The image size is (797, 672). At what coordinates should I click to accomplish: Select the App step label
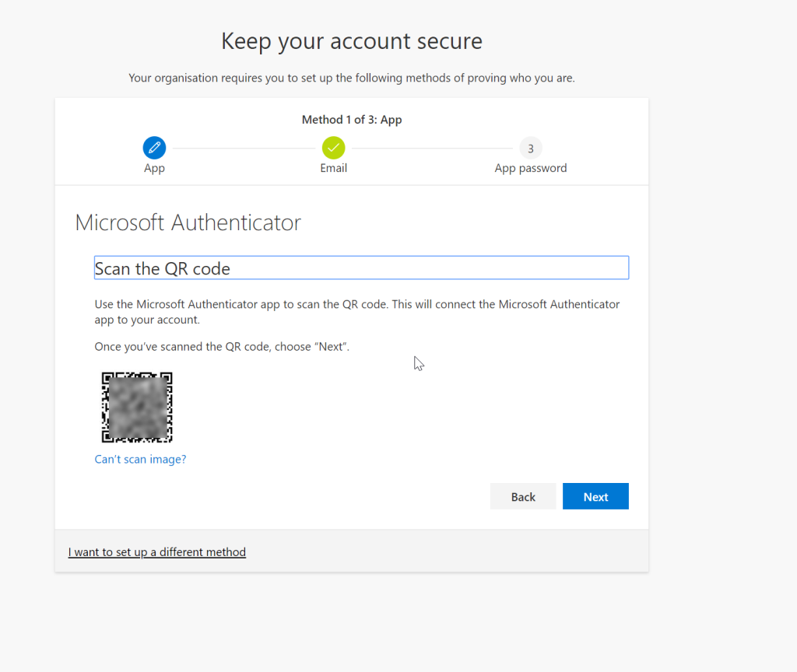point(153,168)
